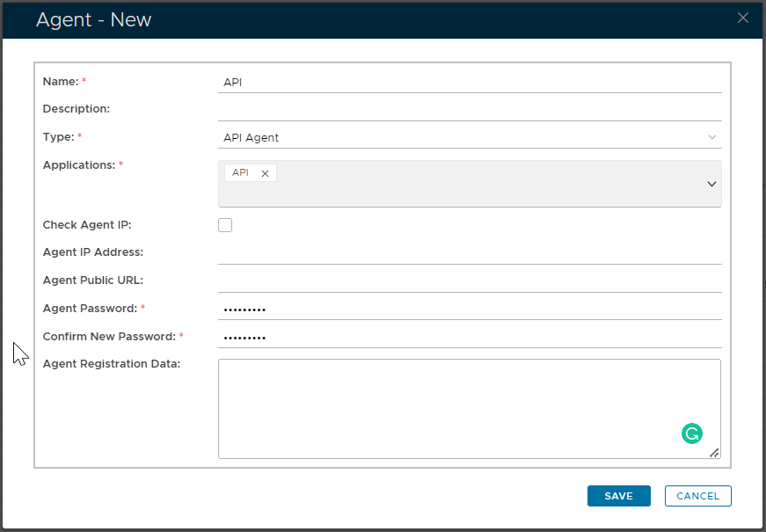Select the 'API Agent' type value

[x=252, y=137]
